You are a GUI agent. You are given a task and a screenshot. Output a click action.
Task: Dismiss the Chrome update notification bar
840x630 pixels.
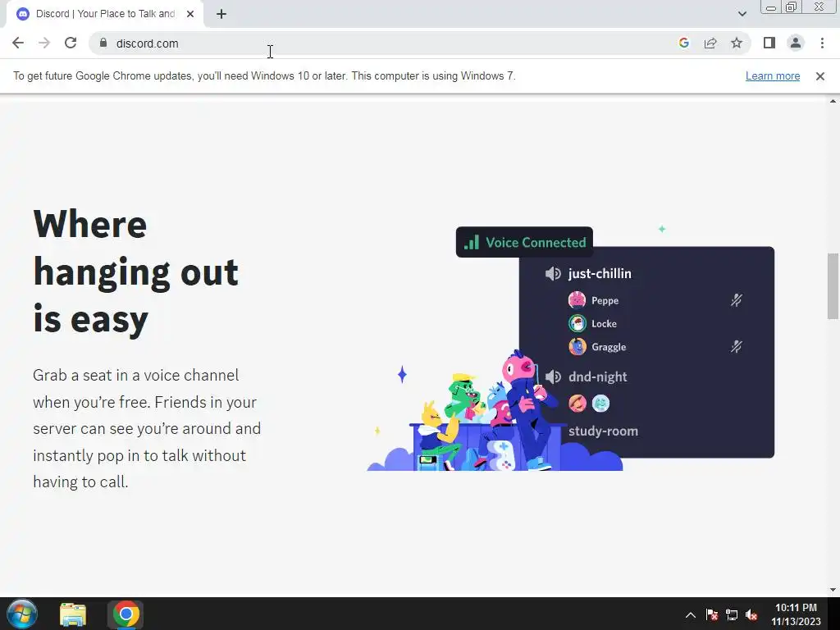[x=819, y=76]
